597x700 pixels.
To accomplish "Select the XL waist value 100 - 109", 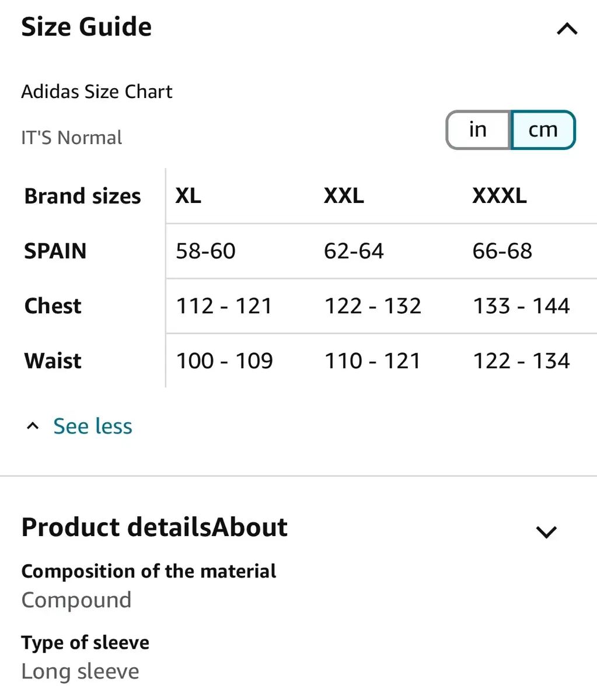I will pos(224,360).
